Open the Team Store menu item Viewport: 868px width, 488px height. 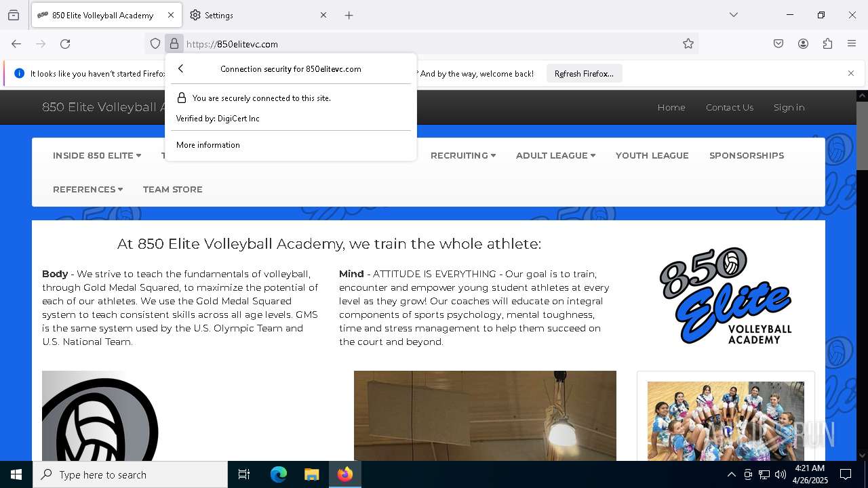(x=172, y=189)
